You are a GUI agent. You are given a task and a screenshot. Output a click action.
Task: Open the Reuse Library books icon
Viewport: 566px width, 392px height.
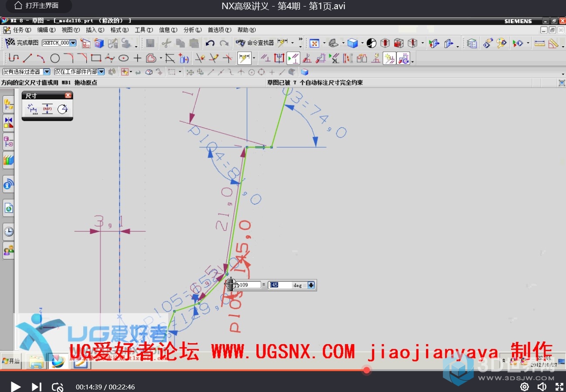8,160
